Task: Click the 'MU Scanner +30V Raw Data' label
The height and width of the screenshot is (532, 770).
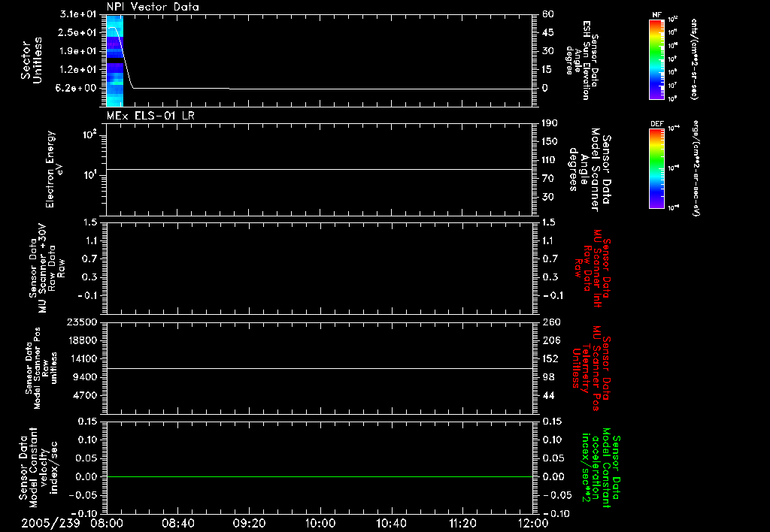Action: (x=47, y=268)
